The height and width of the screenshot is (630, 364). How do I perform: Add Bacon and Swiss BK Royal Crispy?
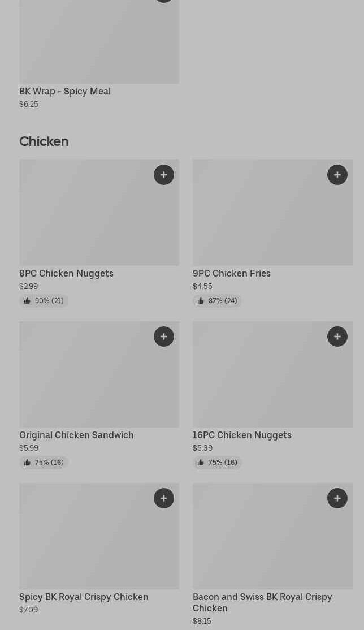click(337, 498)
